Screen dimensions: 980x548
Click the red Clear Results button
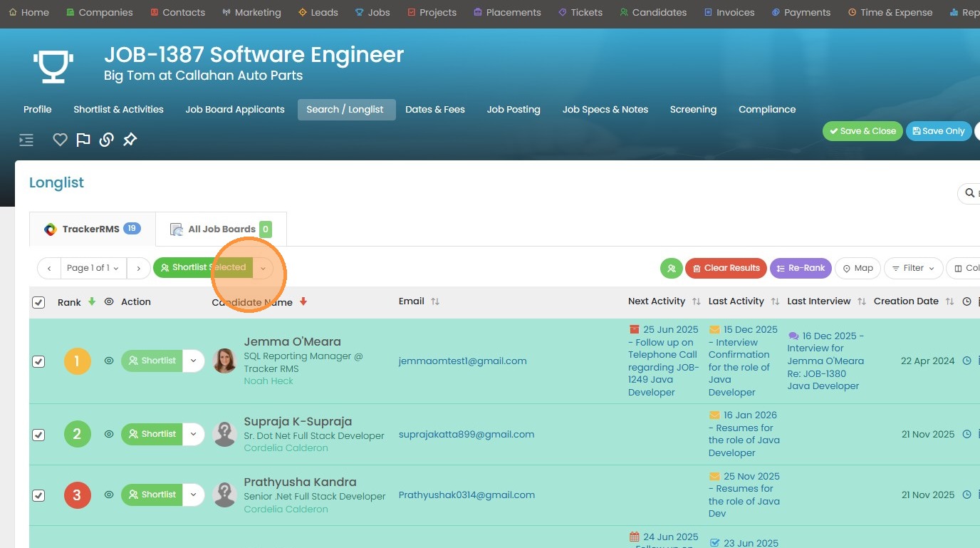[x=726, y=268]
